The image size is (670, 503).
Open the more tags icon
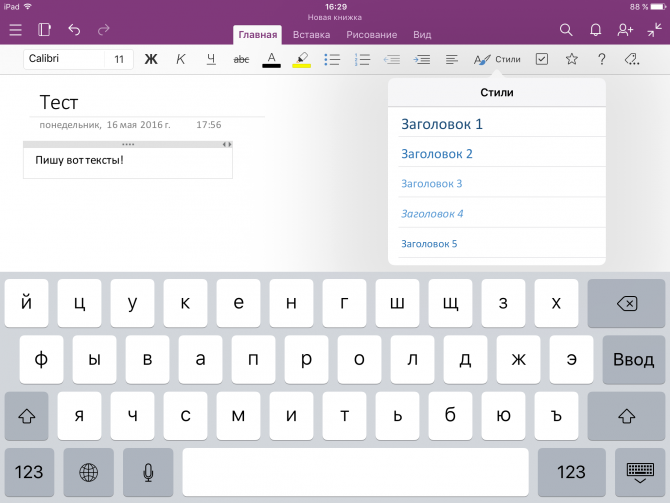(632, 59)
